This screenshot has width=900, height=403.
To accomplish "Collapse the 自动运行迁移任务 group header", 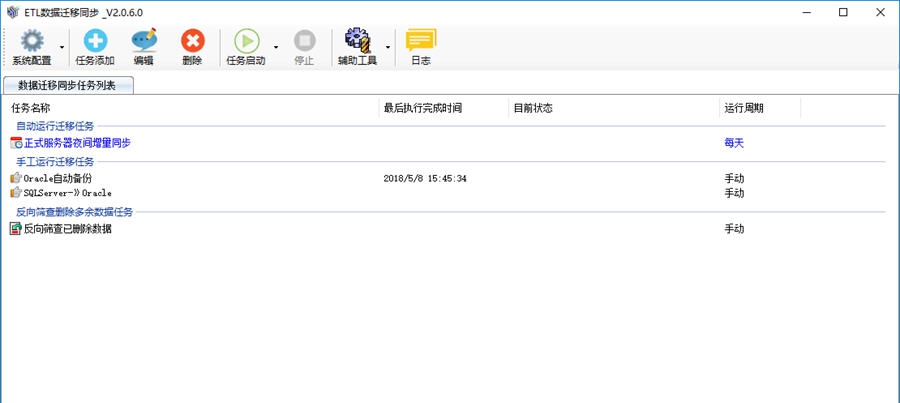I will [x=55, y=126].
